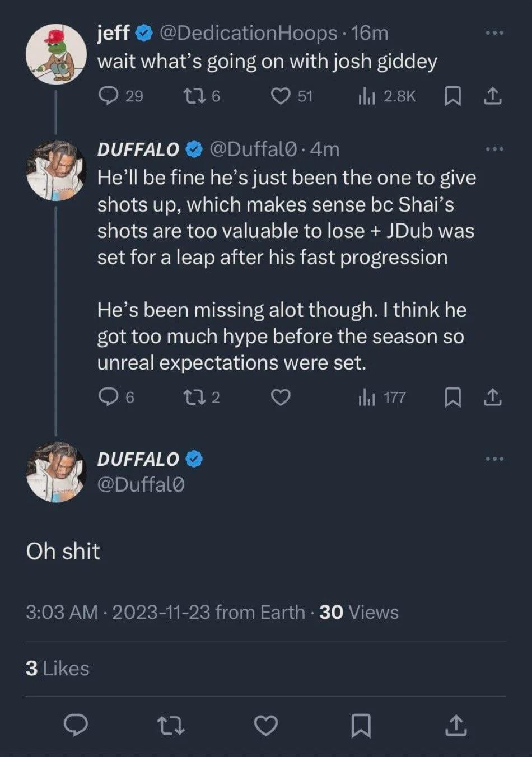Image resolution: width=532 pixels, height=757 pixels.
Task: Share jeff's tweet via share icon
Action: (x=492, y=96)
